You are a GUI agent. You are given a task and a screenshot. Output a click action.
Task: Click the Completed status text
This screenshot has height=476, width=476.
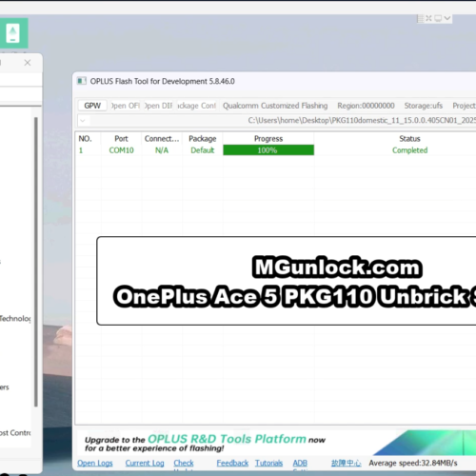pyautogui.click(x=409, y=150)
